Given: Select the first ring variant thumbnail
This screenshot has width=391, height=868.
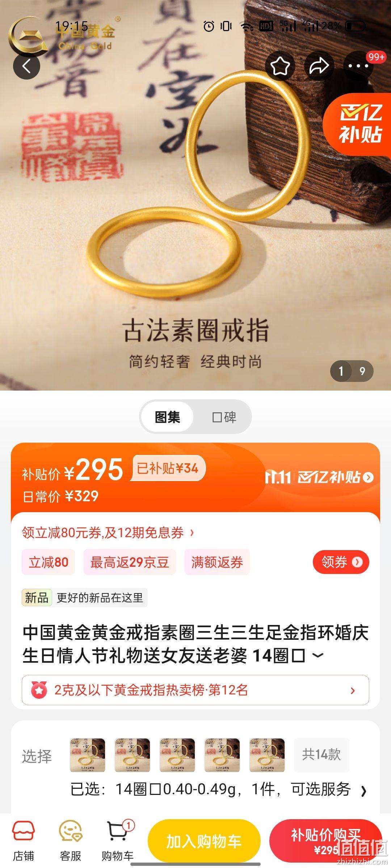Looking at the screenshot, I should 88,755.
